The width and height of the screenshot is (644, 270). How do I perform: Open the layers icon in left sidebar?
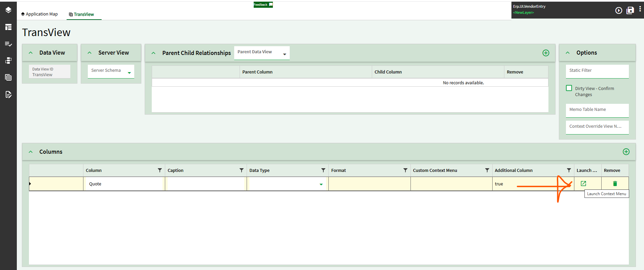click(x=8, y=10)
